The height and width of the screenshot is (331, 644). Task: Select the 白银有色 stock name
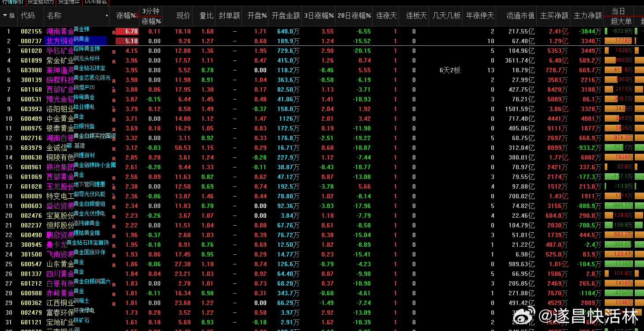coord(60,283)
